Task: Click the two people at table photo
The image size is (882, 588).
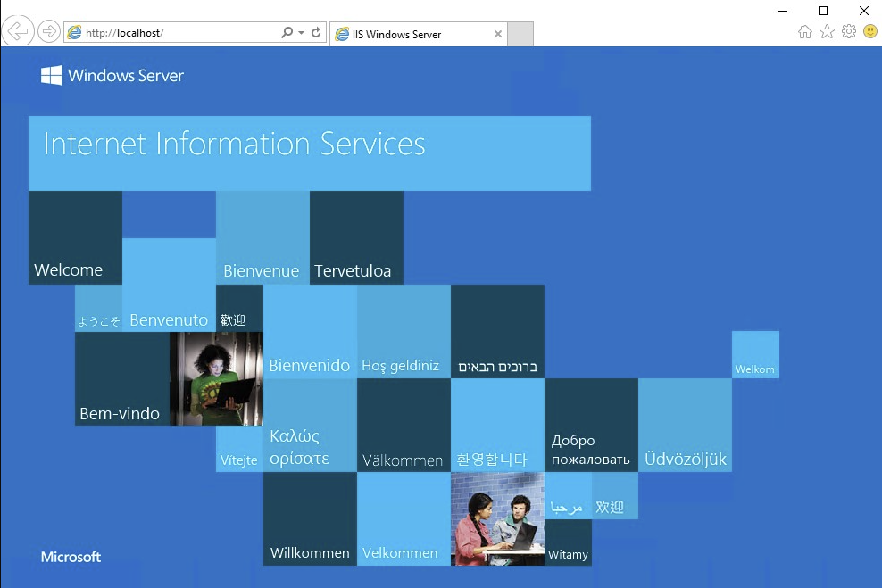Action: coord(498,519)
